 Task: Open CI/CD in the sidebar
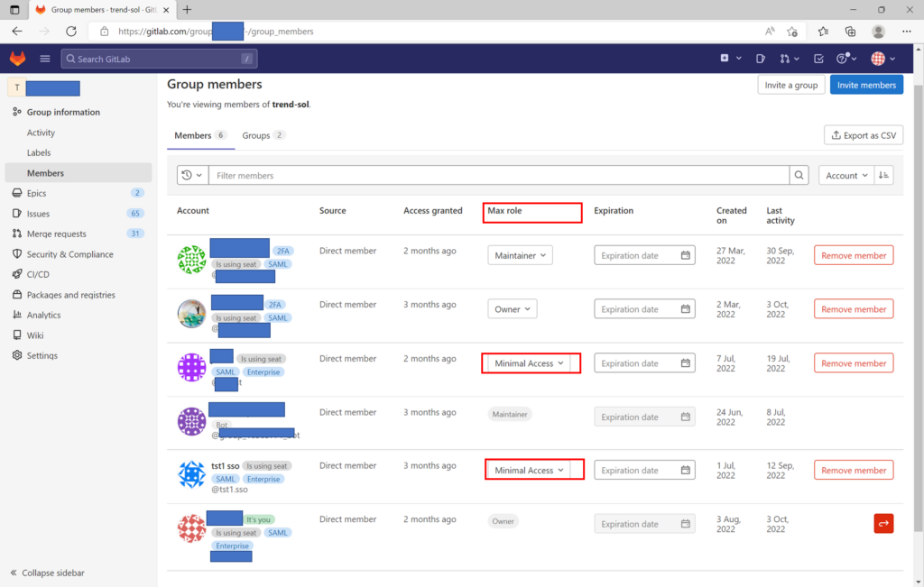(38, 274)
